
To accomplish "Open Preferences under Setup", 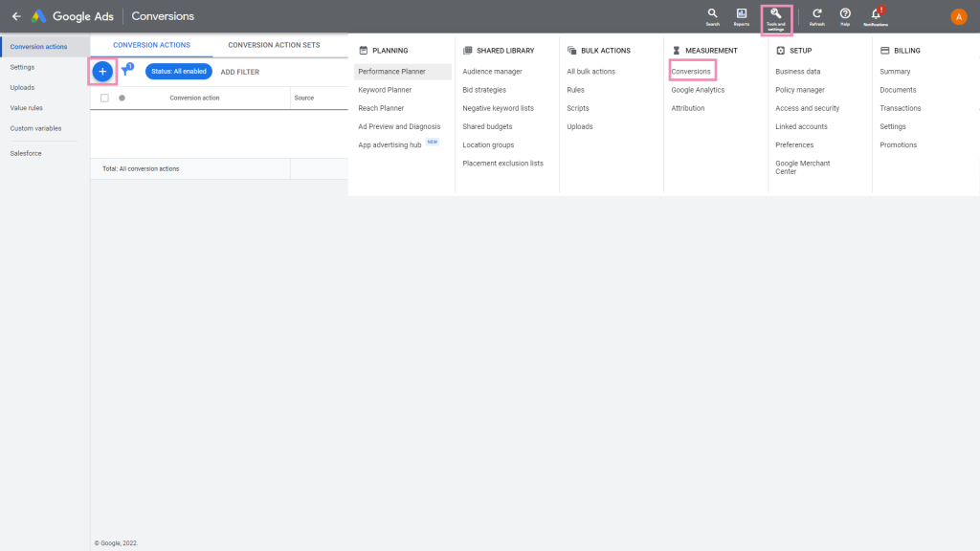I will pos(794,145).
